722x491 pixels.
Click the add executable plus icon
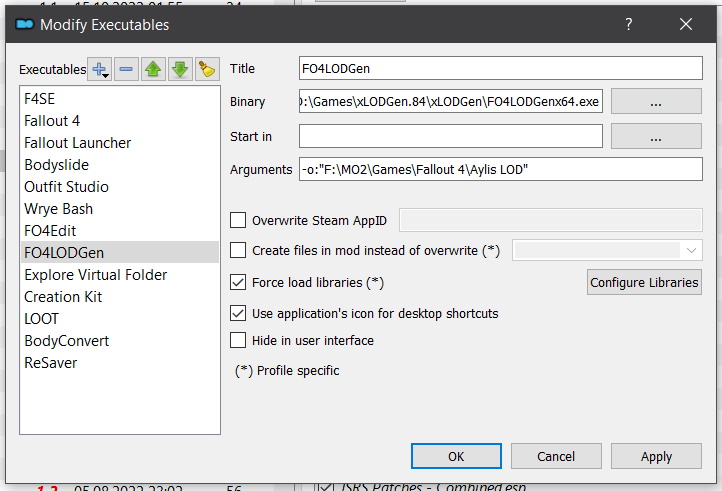pos(99,69)
